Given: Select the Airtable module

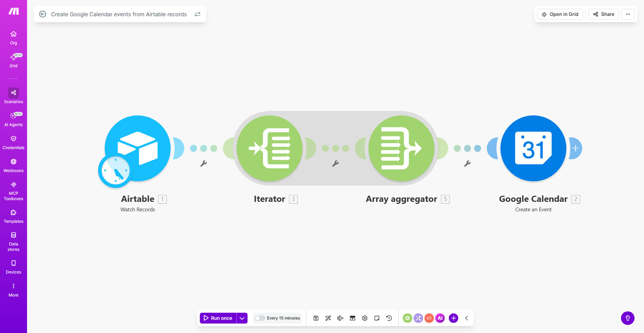Looking at the screenshot, I should pos(138,148).
